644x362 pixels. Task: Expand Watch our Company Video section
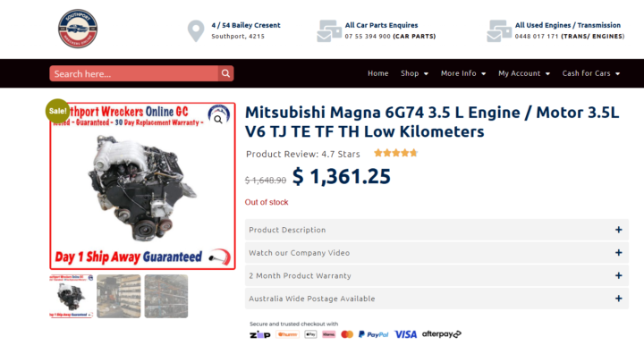[x=436, y=253]
